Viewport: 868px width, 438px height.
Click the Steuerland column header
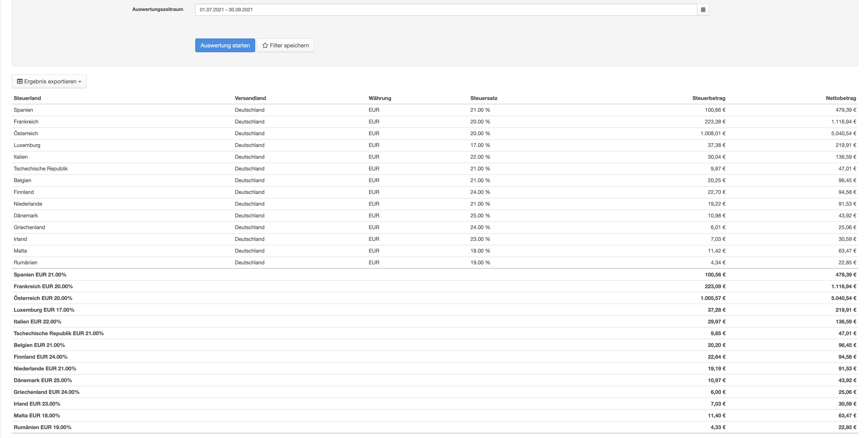click(27, 98)
